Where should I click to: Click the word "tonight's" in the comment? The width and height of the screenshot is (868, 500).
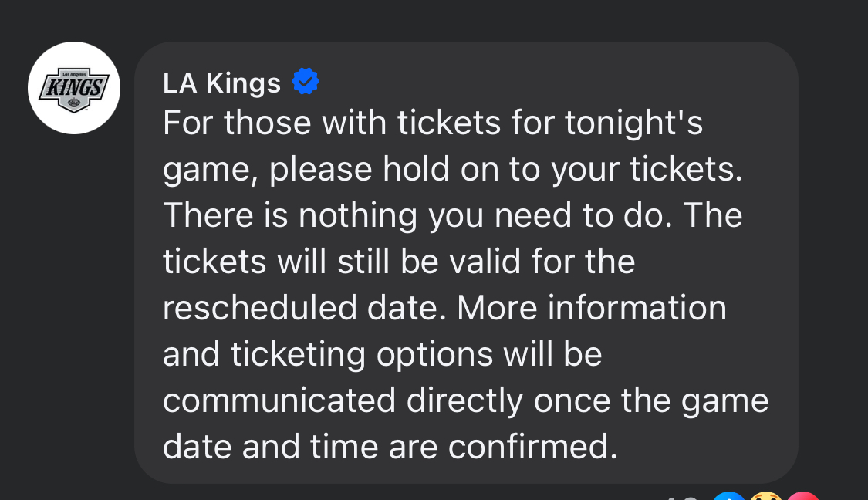(633, 123)
